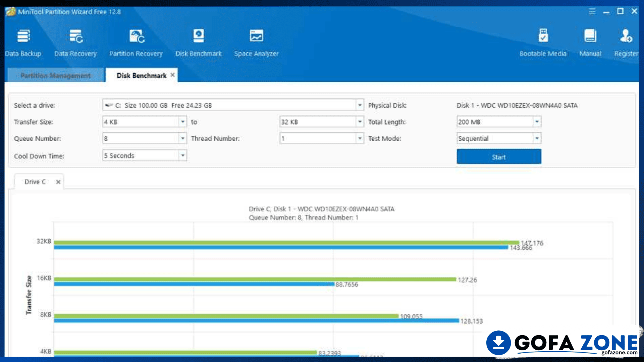Click the 109.055 value label
Viewport: 644px width, 362px height.
tap(411, 316)
